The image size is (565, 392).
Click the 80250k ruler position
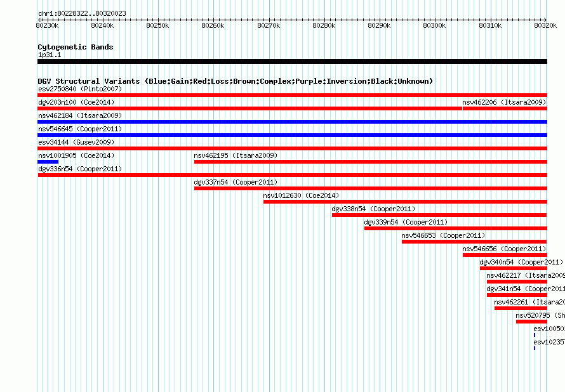(x=157, y=25)
